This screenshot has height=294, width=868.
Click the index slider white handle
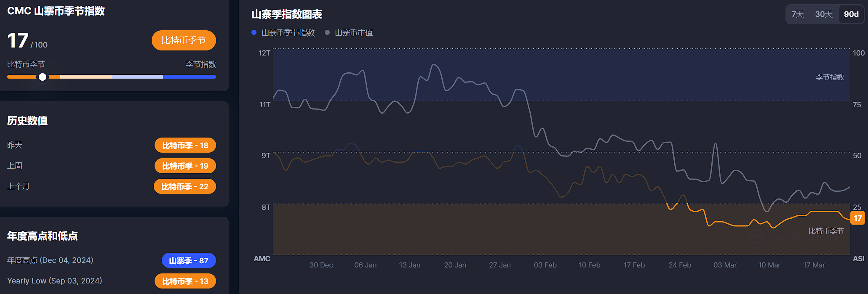pos(43,77)
